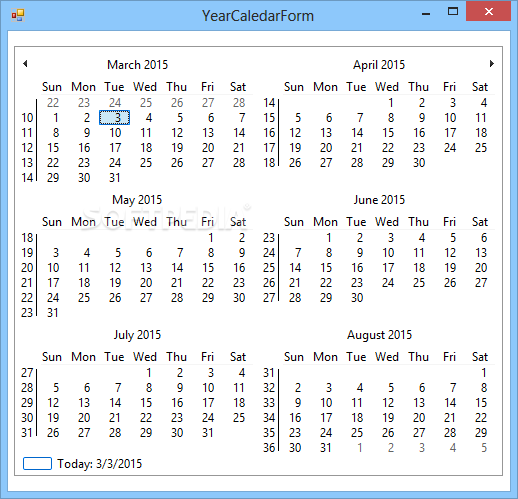The width and height of the screenshot is (518, 499).
Task: Click the March 2015 month title
Action: click(137, 65)
